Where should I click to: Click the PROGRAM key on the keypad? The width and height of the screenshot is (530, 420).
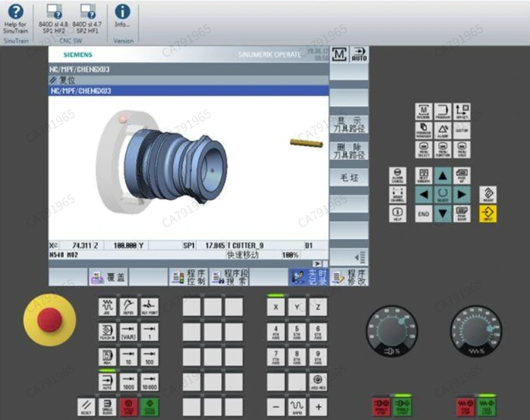[442, 112]
